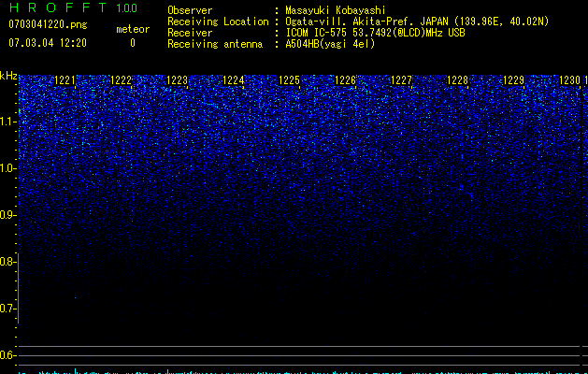
Task: Select the Ogata-vill. Akita-Pref. JAPAN location text
Action: (417, 22)
